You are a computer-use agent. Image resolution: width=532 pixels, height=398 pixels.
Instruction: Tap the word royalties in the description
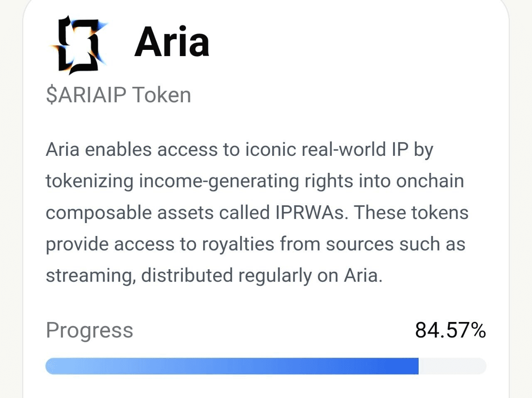pos(238,244)
